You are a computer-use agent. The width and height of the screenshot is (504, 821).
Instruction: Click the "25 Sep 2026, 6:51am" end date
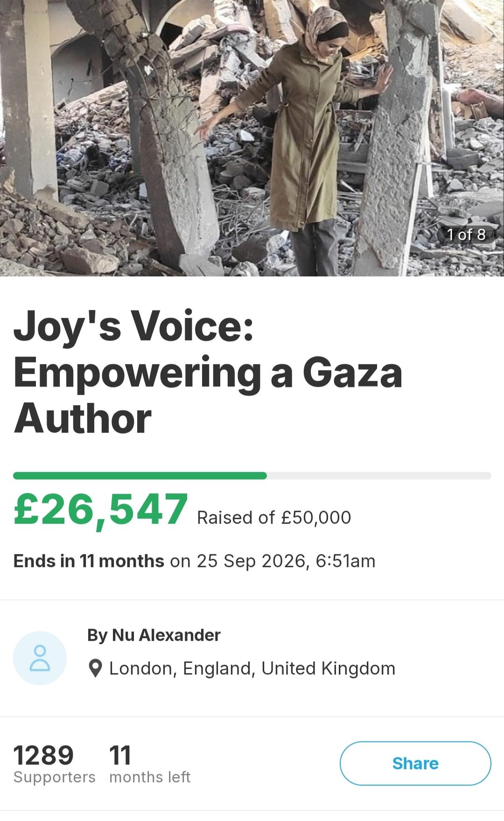[286, 561]
